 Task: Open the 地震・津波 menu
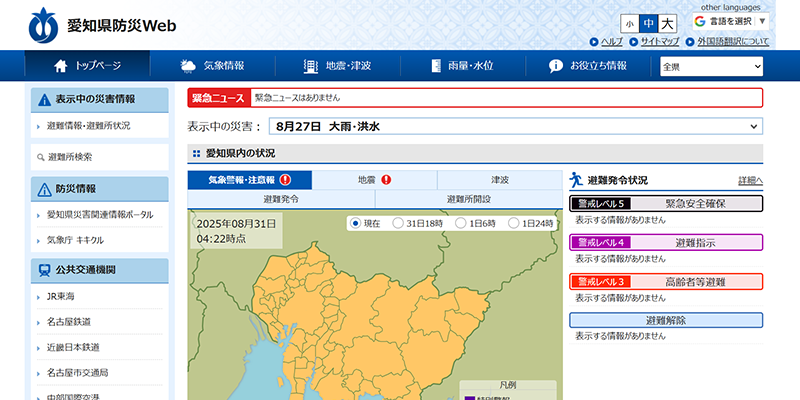pos(338,66)
